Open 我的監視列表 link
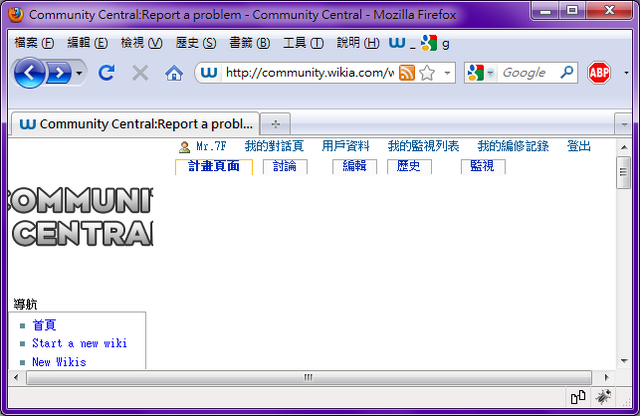This screenshot has height=416, width=640. [423, 146]
